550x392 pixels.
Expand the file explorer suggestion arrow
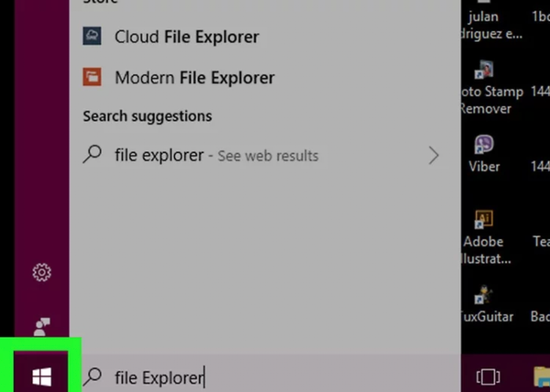[x=434, y=156]
